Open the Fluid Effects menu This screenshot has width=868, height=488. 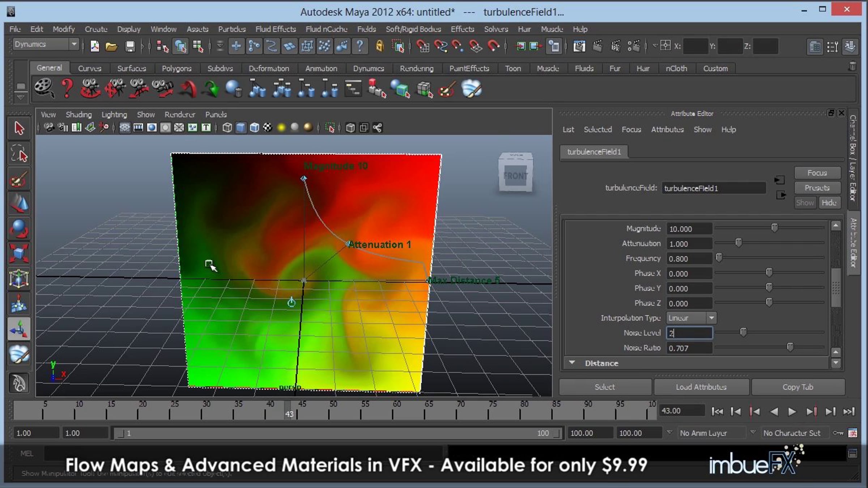pos(276,29)
